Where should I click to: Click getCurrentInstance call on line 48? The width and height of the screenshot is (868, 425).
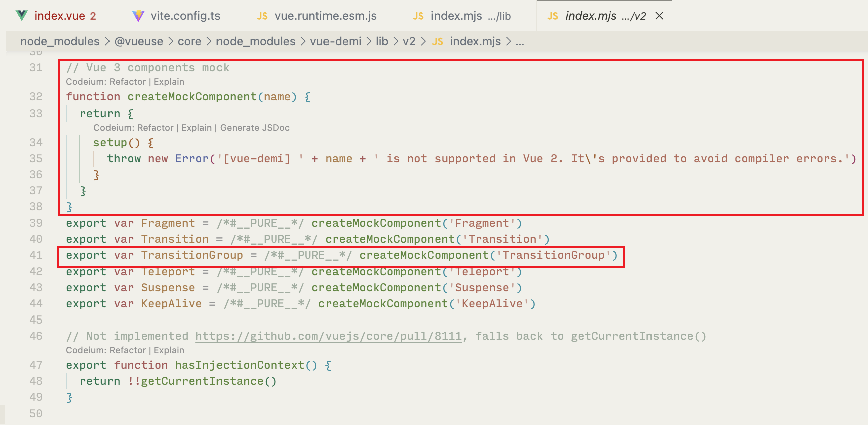[202, 381]
